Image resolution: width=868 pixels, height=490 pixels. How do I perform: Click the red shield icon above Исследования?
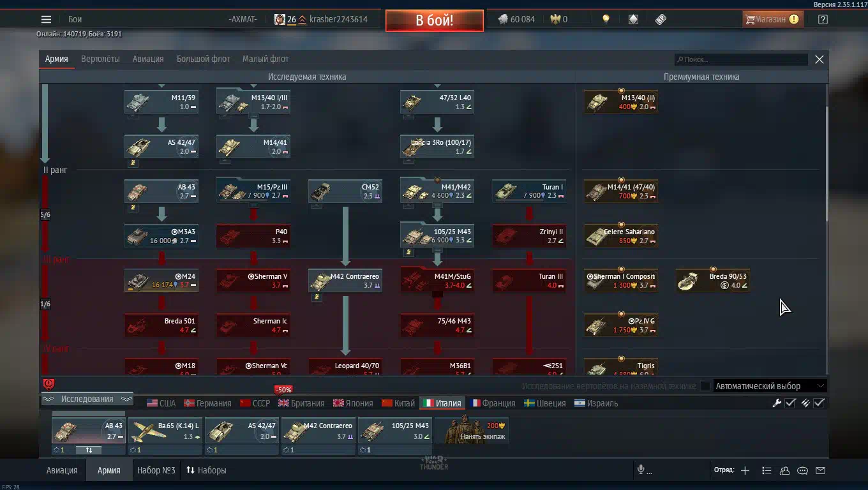click(49, 383)
